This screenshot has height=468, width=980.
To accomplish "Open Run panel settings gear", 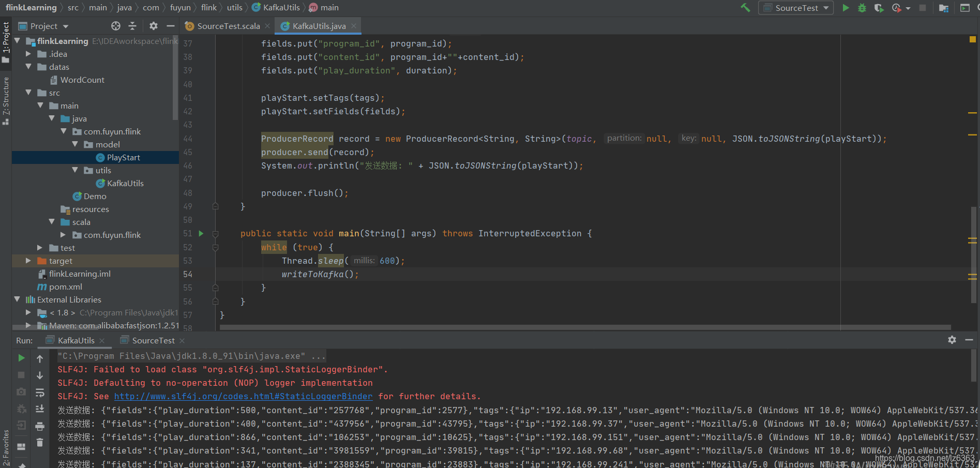I will pos(952,340).
